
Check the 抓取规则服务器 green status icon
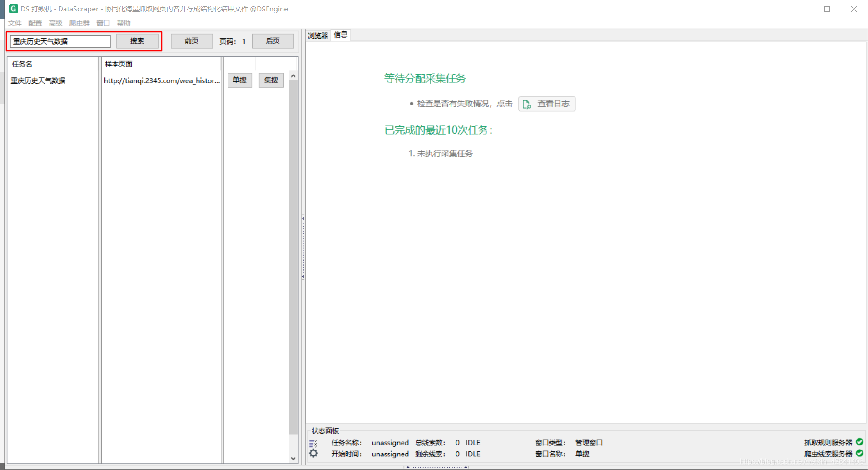859,441
